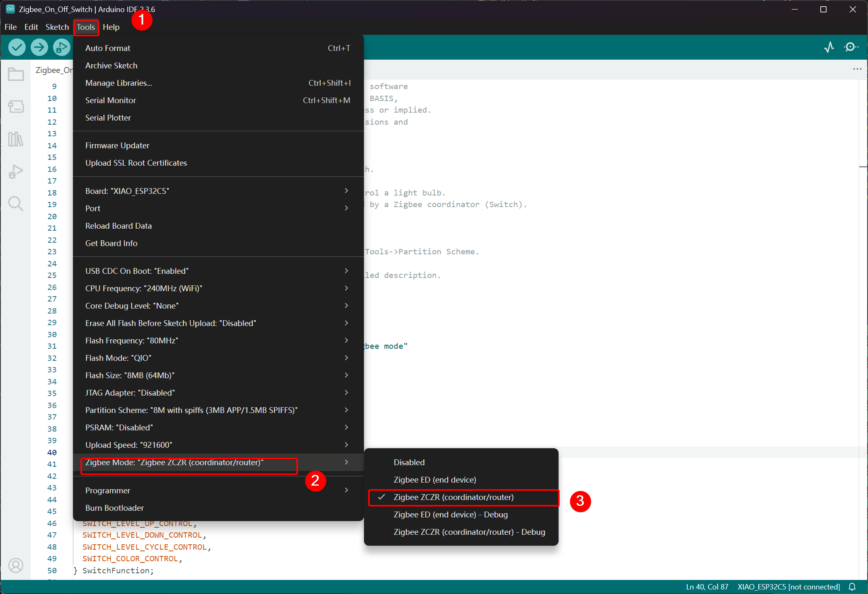Open Library Manager sidebar icon
Image resolution: width=868 pixels, height=594 pixels.
16,139
